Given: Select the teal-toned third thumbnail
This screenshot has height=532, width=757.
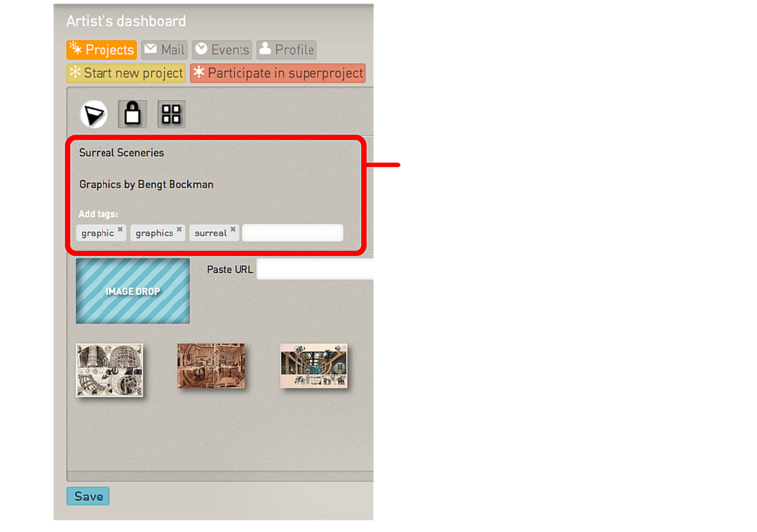Looking at the screenshot, I should pyautogui.click(x=313, y=366).
